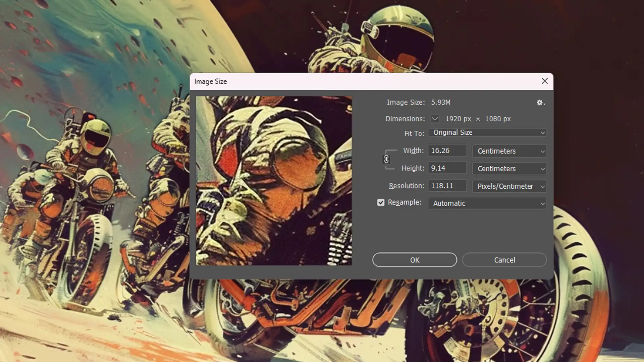Click the Width label
The height and width of the screenshot is (362, 644).
click(x=414, y=150)
